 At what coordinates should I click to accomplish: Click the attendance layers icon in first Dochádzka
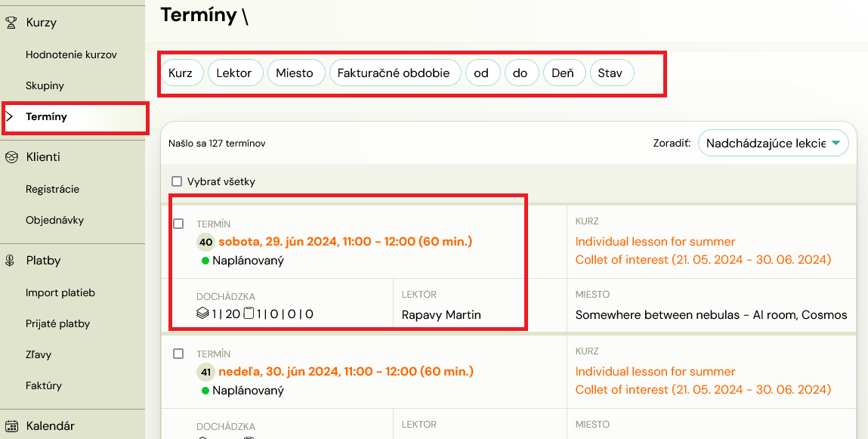click(202, 314)
